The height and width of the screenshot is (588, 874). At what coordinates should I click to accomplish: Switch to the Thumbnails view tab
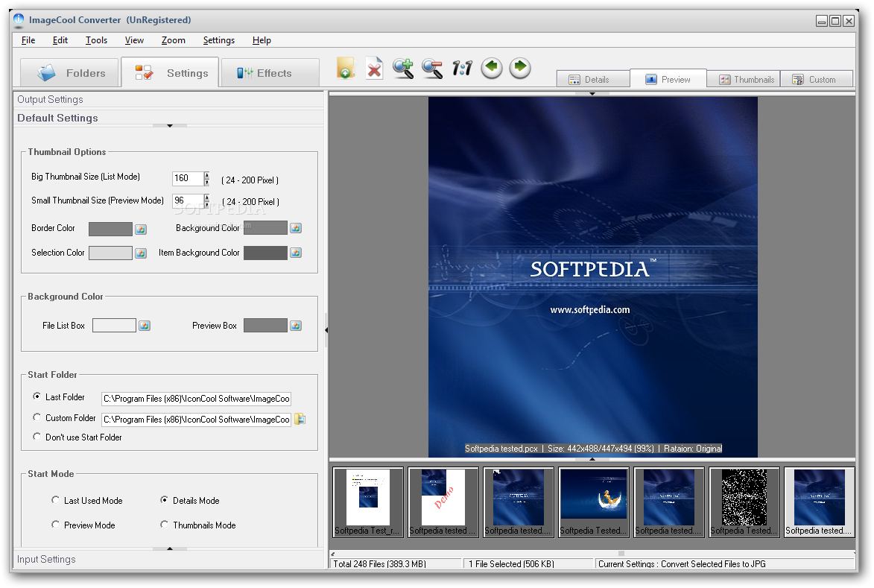(744, 79)
